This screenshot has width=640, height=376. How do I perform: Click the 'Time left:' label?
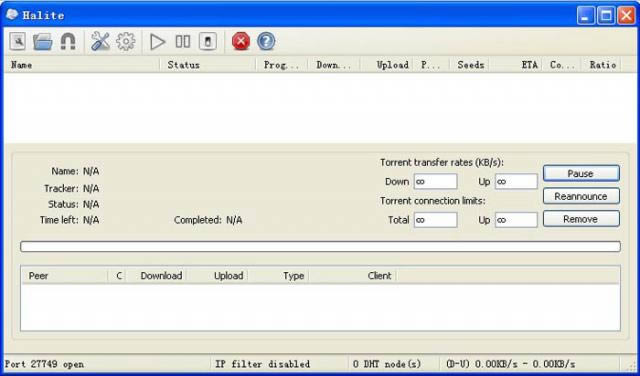coord(59,220)
